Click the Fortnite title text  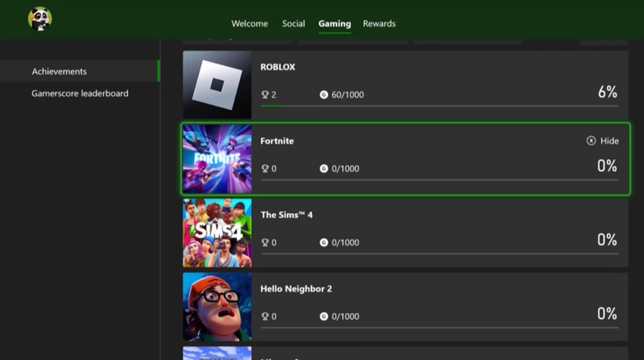point(277,141)
